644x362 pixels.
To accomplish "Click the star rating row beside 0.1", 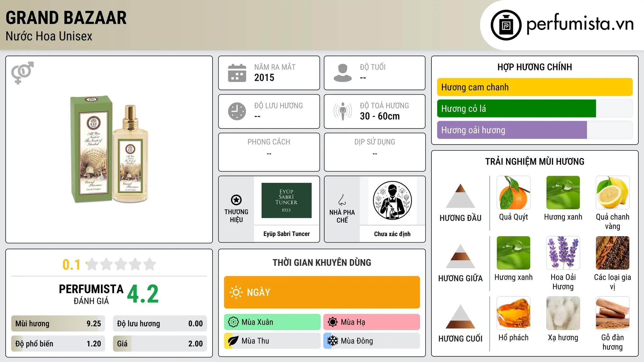I will pyautogui.click(x=121, y=264).
